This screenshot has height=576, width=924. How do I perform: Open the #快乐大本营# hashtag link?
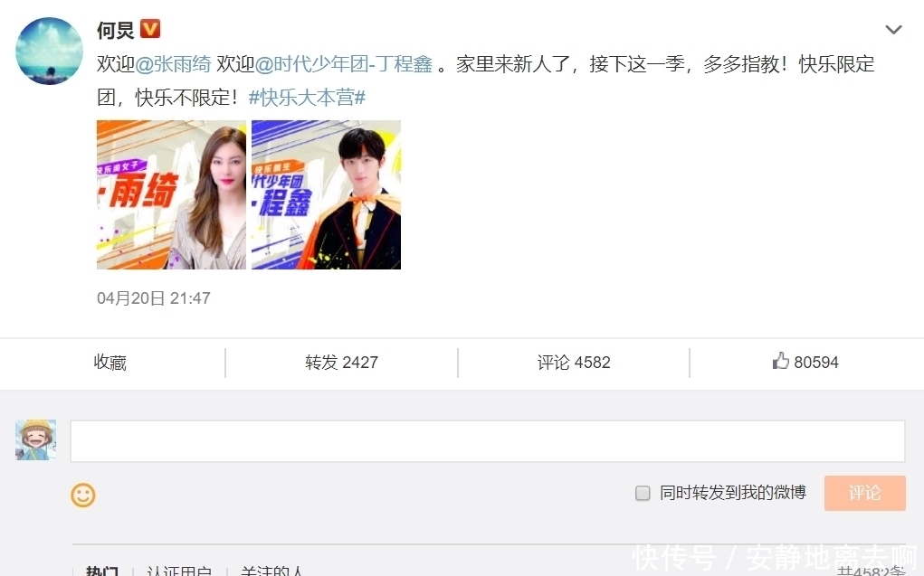[307, 98]
